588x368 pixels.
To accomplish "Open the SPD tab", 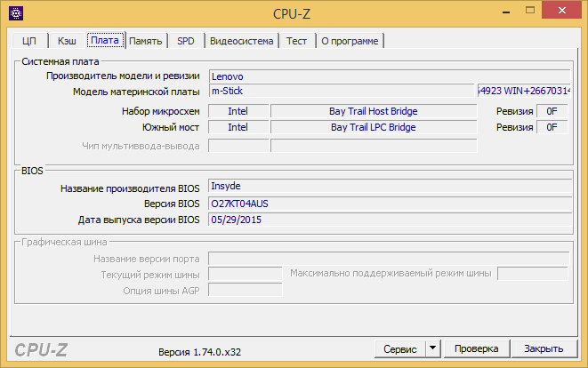I will tap(186, 41).
